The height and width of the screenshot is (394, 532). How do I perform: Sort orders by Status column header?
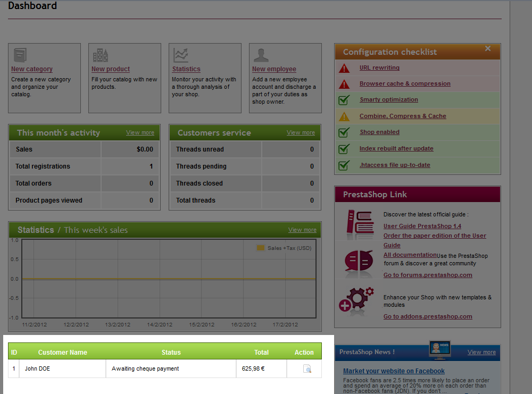tap(171, 353)
